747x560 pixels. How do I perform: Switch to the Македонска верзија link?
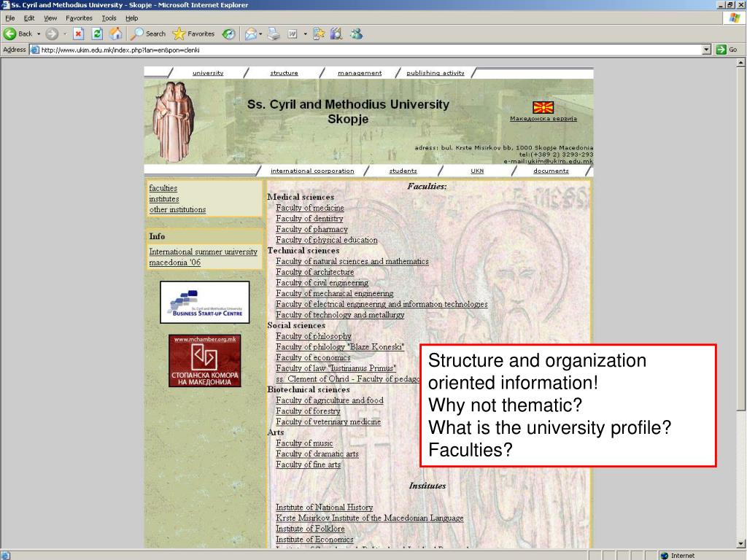(x=543, y=119)
